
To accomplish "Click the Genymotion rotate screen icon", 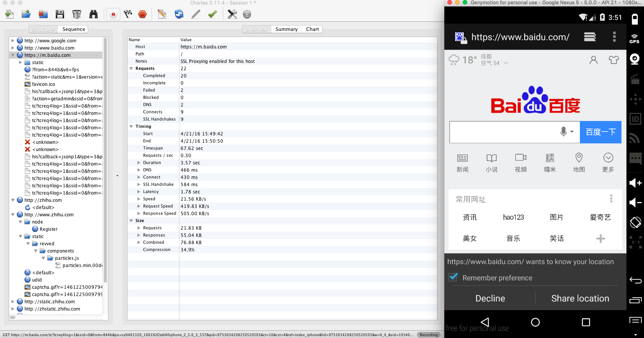I will 635,222.
